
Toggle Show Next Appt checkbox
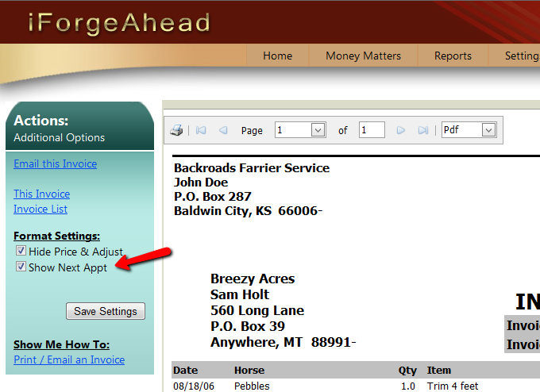pos(21,267)
